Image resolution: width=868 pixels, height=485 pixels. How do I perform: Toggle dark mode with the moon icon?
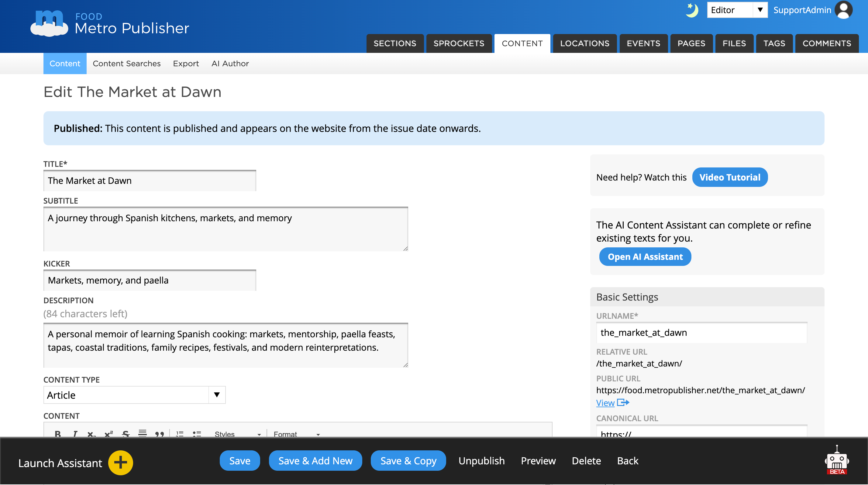pos(691,10)
